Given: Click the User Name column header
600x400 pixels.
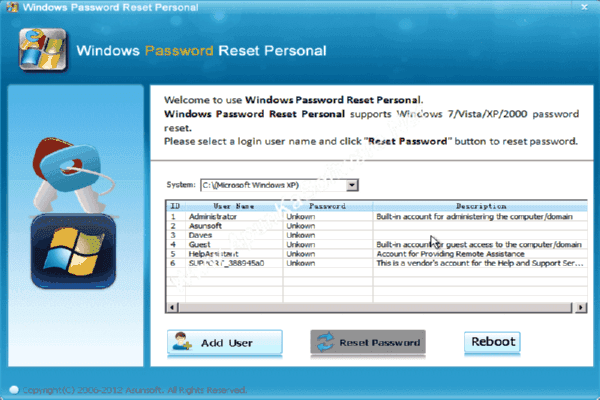Looking at the screenshot, I should tap(234, 206).
